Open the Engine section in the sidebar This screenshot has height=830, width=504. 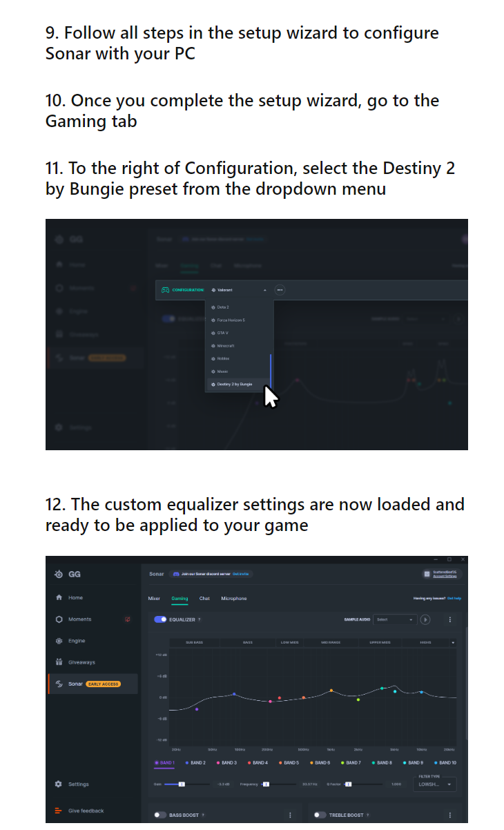tap(70, 641)
